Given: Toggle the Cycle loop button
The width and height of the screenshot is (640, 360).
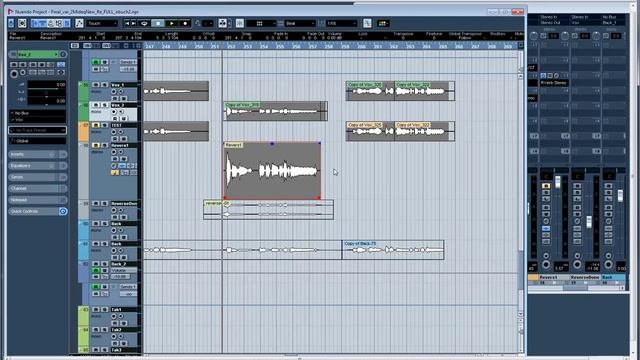Looking at the screenshot, I should pos(144,24).
